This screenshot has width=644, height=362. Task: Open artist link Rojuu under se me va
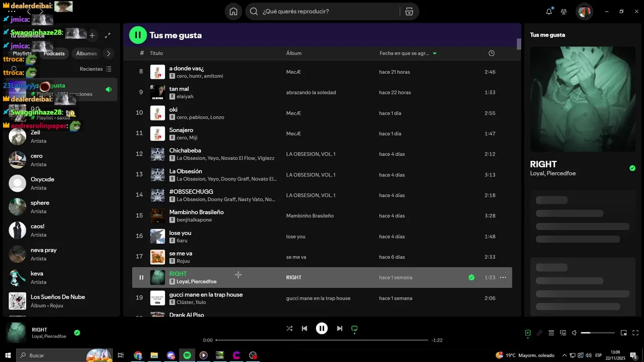(x=183, y=261)
